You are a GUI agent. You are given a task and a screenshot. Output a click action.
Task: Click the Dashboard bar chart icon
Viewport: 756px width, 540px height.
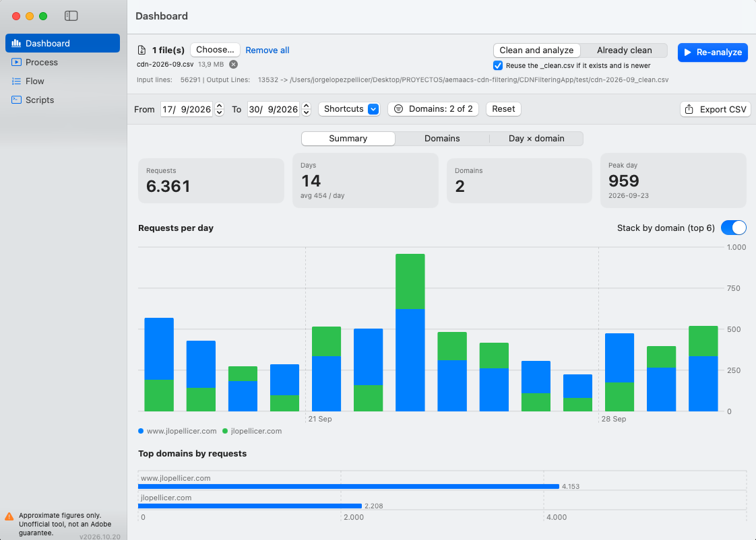[x=16, y=43]
